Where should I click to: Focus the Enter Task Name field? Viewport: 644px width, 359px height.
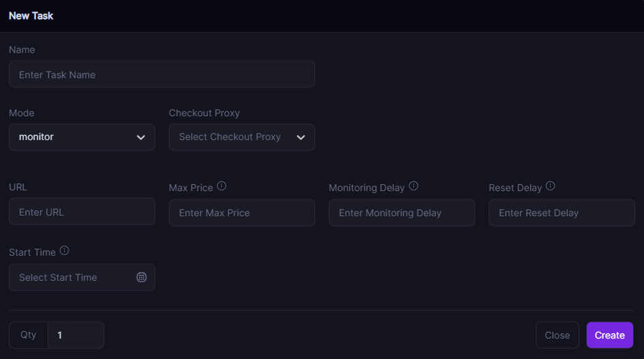161,74
